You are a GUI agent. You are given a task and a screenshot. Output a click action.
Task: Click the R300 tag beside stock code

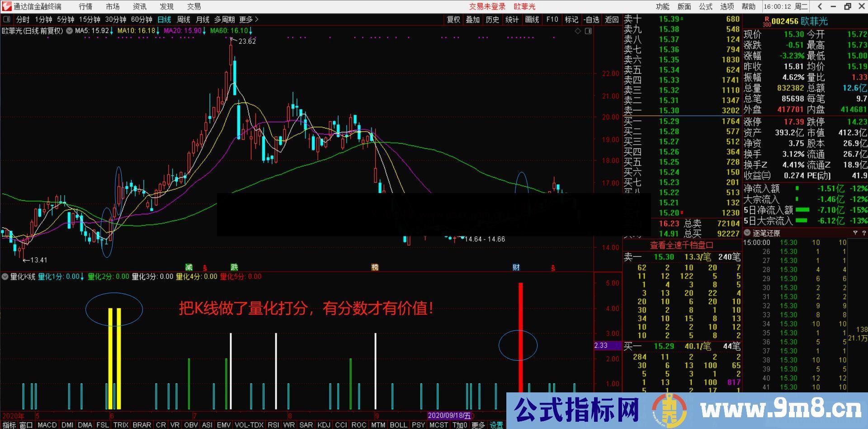point(766,22)
